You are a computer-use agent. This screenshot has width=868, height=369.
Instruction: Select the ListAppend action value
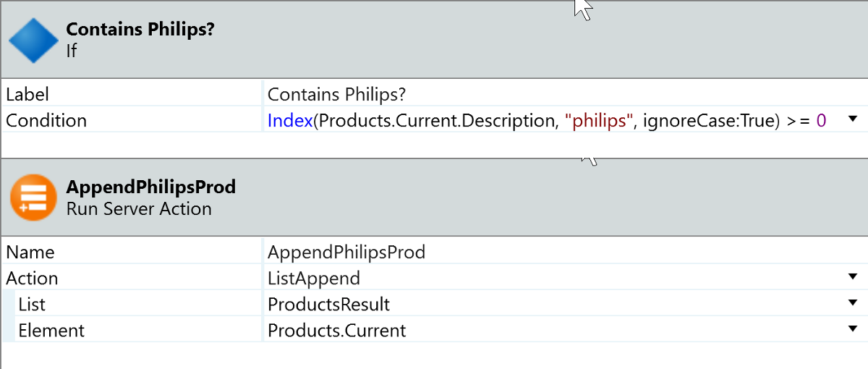point(314,279)
